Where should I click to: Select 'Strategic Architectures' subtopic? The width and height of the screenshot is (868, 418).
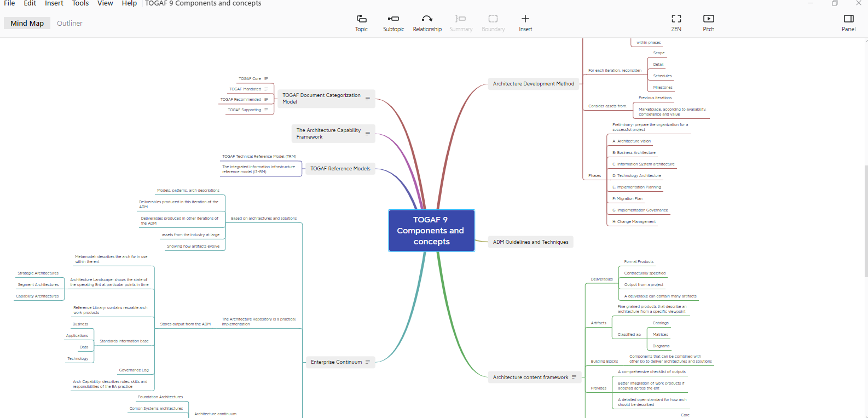38,273
